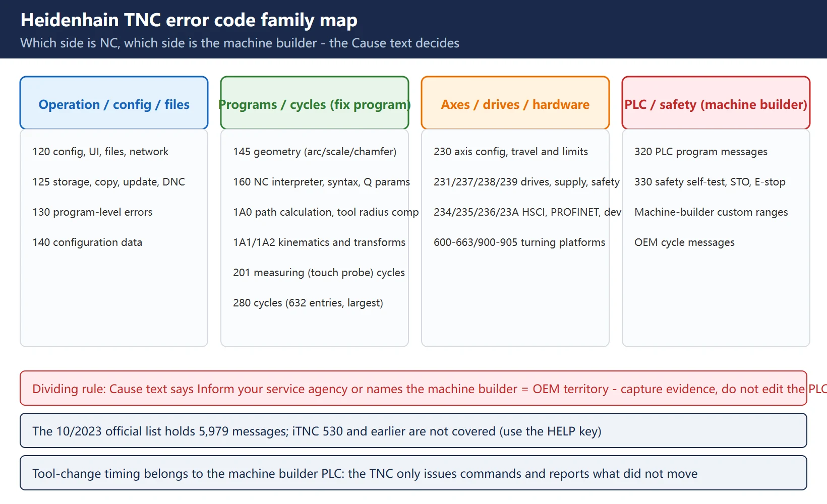Screen dimensions: 827x504
Task: Select '600-663/900-905 turning platforms' row
Action: tap(519, 242)
